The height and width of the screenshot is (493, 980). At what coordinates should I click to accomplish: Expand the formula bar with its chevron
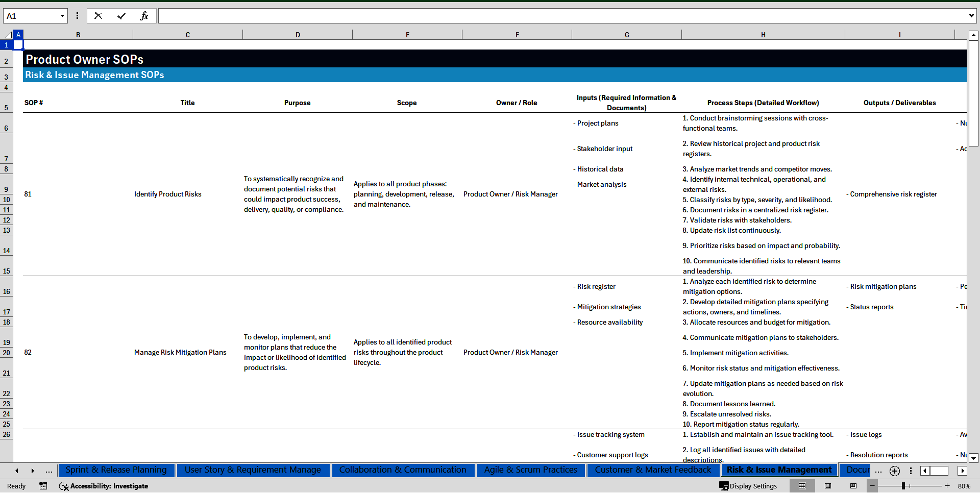coord(971,16)
